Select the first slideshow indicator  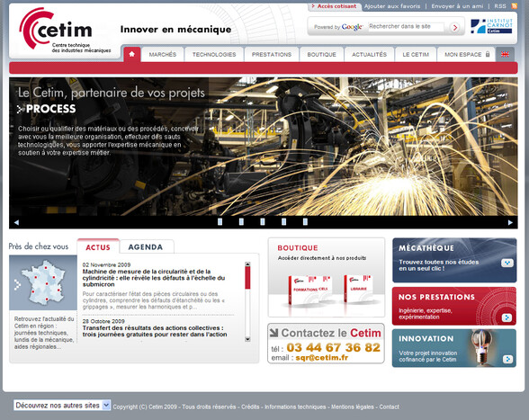[x=220, y=221]
